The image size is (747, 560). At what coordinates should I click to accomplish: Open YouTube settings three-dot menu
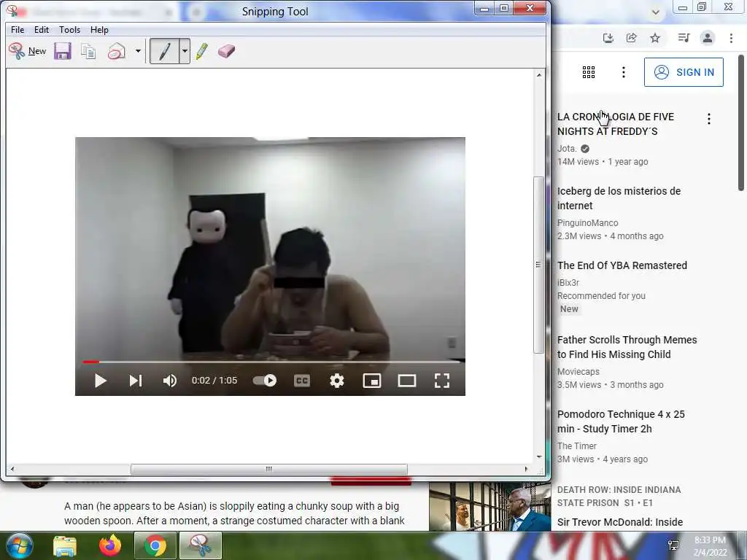pyautogui.click(x=624, y=72)
